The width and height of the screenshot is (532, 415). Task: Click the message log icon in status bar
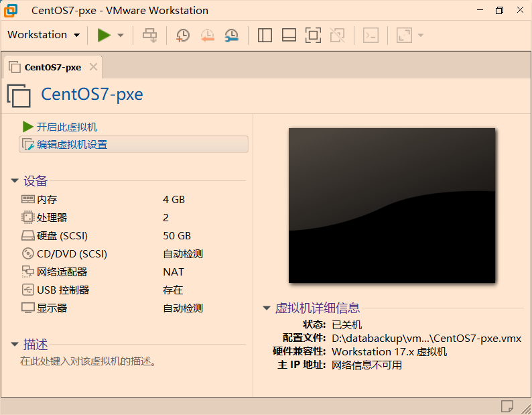point(507,406)
